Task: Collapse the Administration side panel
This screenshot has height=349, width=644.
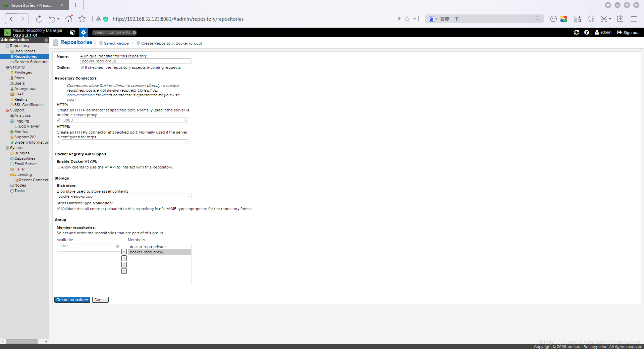Action: pyautogui.click(x=46, y=40)
